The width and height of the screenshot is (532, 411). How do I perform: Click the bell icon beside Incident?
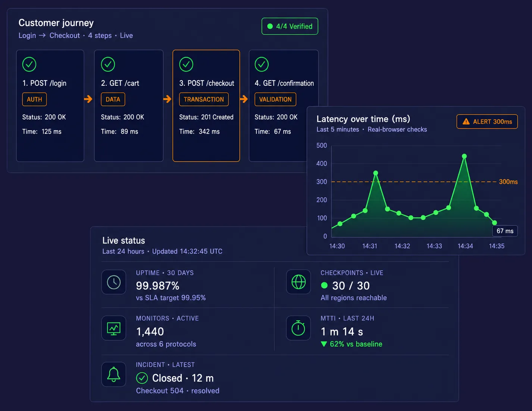tap(114, 374)
